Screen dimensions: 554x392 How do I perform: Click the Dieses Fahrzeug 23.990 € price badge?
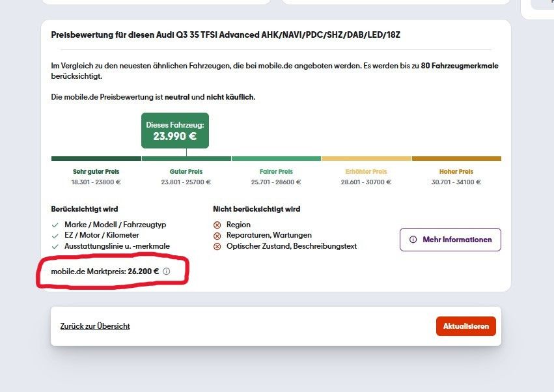pos(174,131)
